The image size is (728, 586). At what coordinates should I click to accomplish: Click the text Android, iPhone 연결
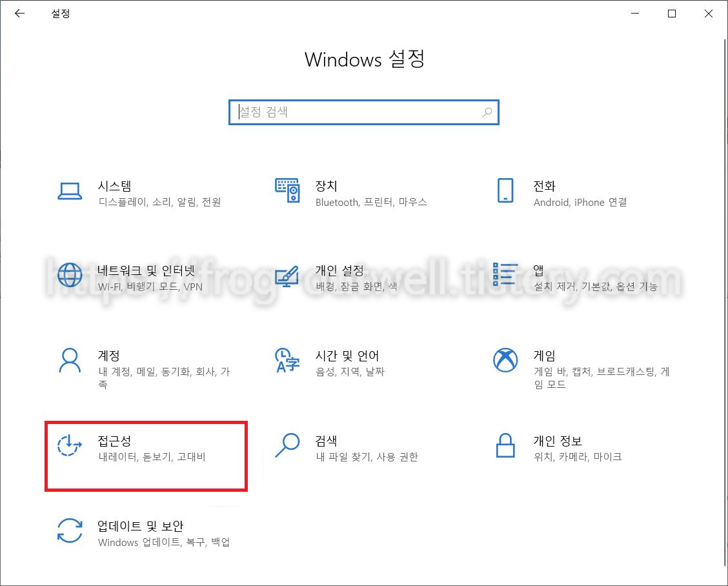(x=580, y=202)
